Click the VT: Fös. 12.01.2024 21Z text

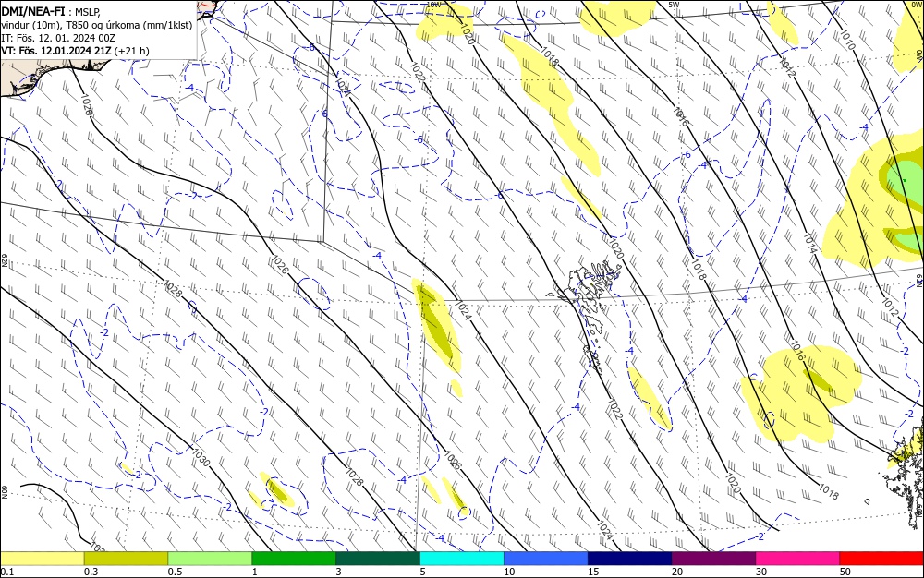tap(56, 51)
